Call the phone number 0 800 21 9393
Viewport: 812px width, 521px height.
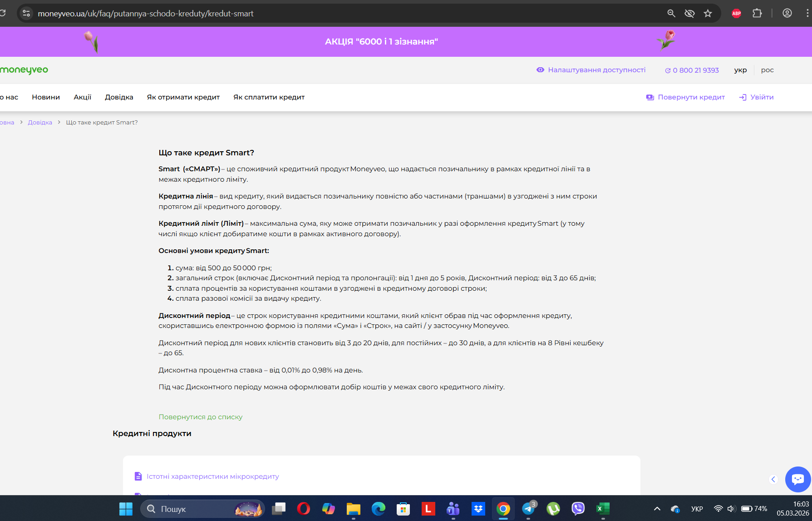click(692, 70)
